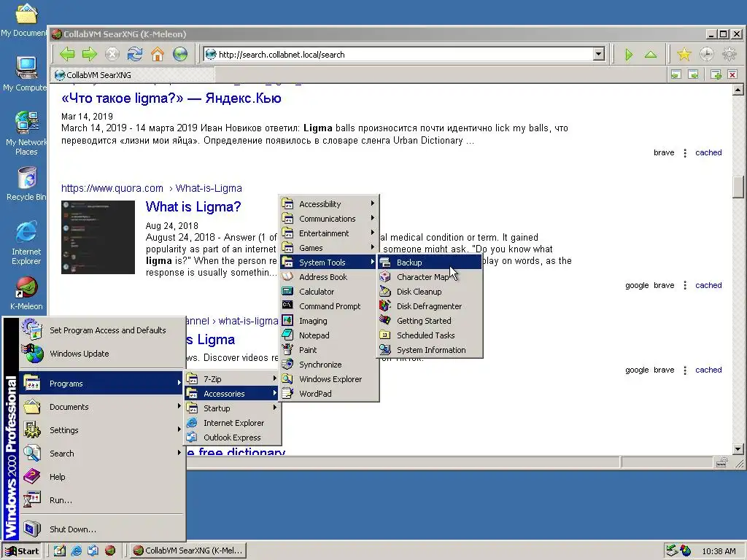Expand the Settings start menu item
747x560 pixels.
(x=102, y=430)
